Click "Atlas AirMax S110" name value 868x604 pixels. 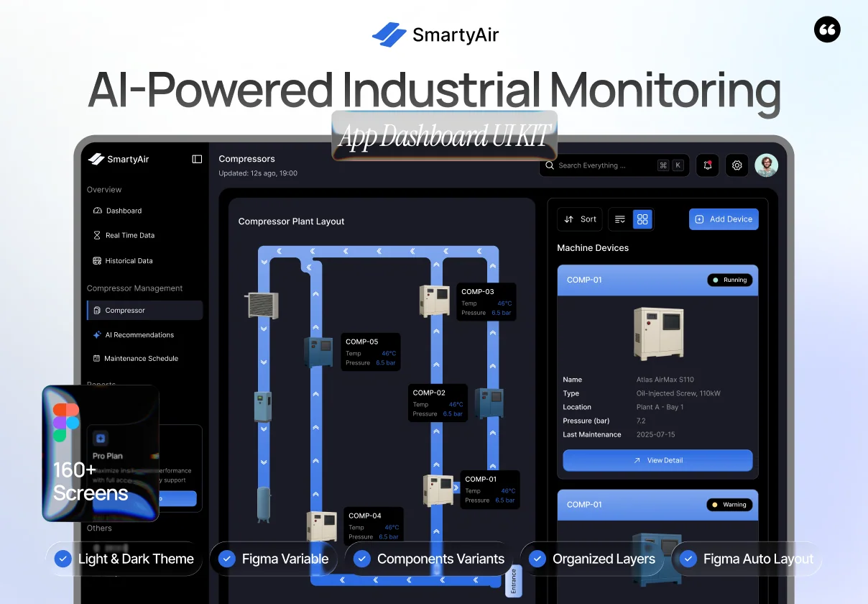click(x=665, y=380)
